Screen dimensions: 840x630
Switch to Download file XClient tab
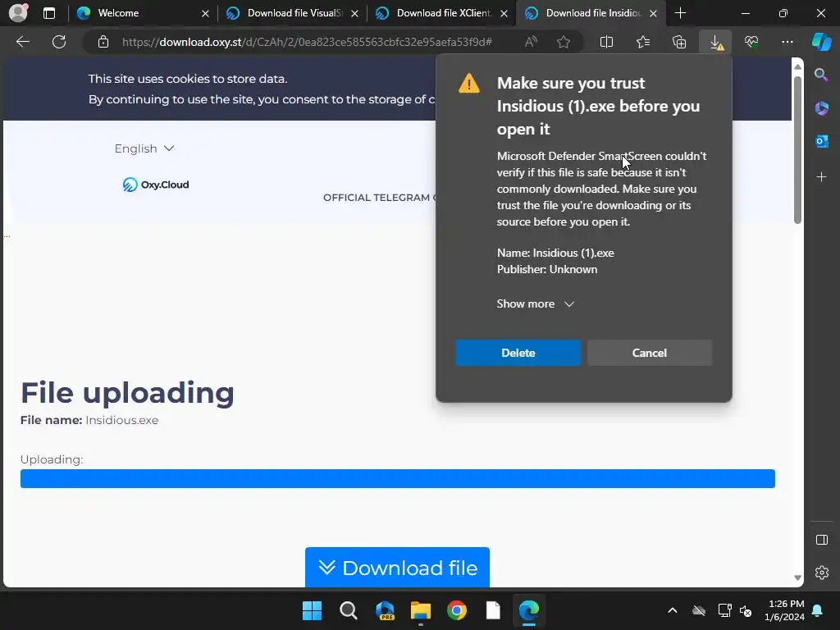(441, 13)
